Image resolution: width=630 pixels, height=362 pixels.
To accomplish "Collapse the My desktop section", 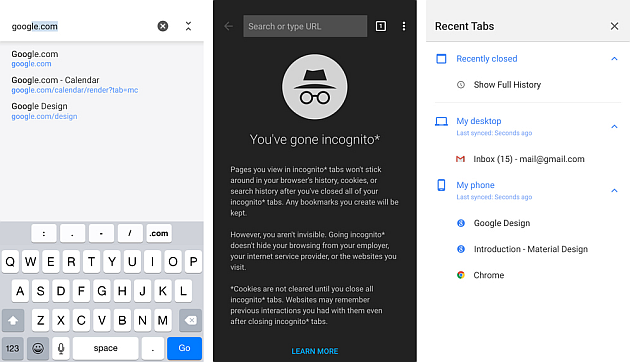I will [x=614, y=127].
